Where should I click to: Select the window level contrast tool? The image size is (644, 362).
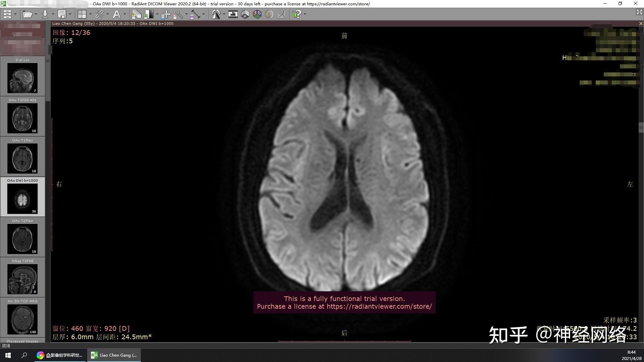tap(149, 14)
